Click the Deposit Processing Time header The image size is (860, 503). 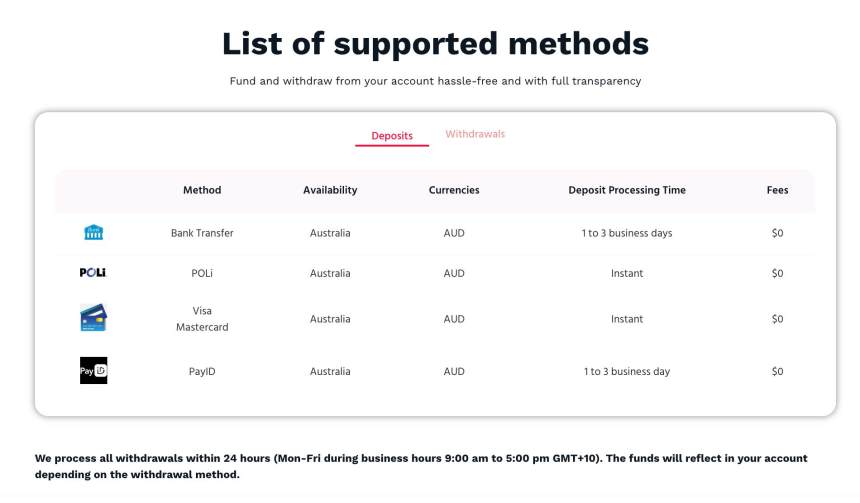627,190
